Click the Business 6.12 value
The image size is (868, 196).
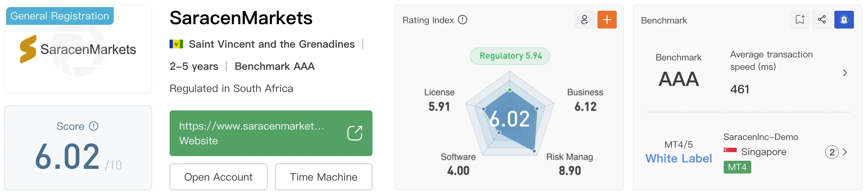(x=585, y=107)
